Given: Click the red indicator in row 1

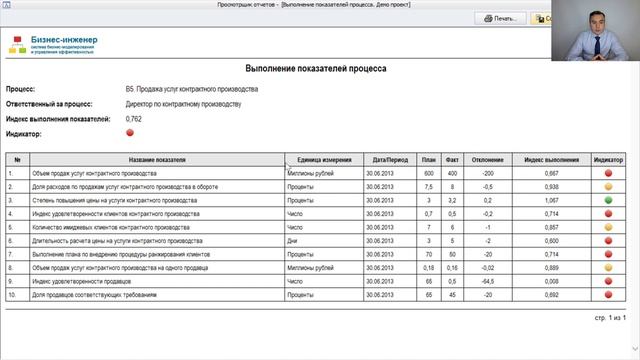Looking at the screenshot, I should click(608, 173).
